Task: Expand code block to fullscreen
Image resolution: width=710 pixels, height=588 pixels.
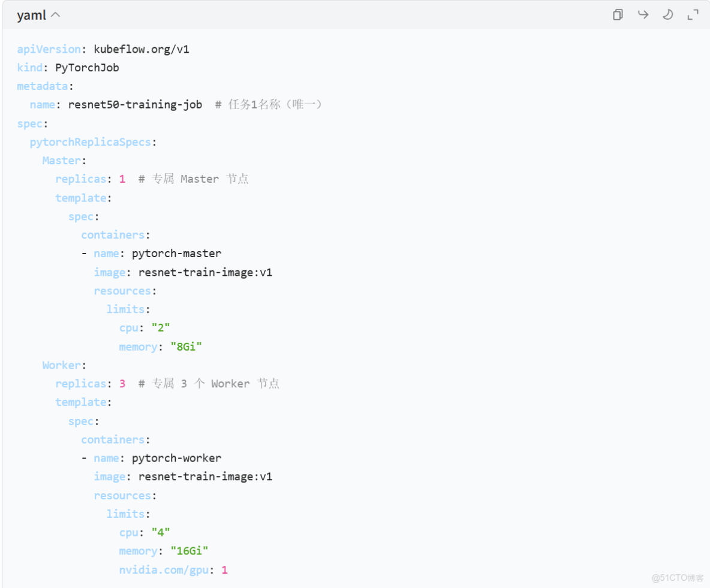Action: click(693, 15)
